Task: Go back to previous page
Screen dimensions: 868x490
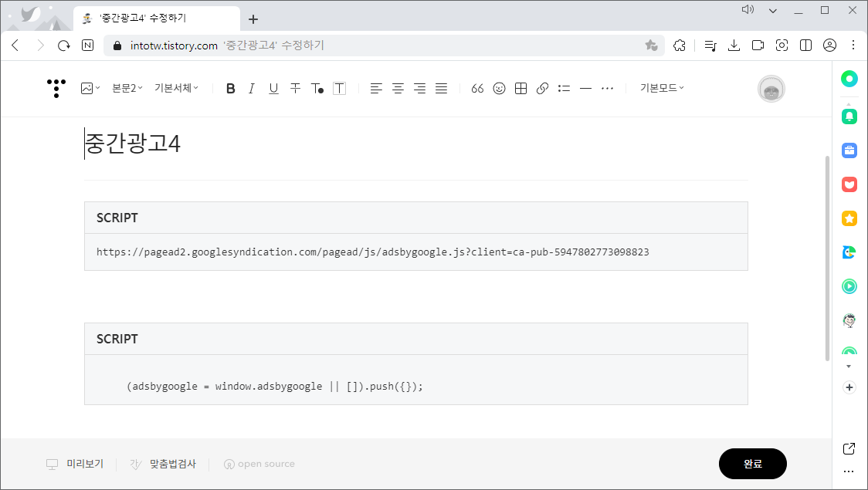Action: coord(15,46)
